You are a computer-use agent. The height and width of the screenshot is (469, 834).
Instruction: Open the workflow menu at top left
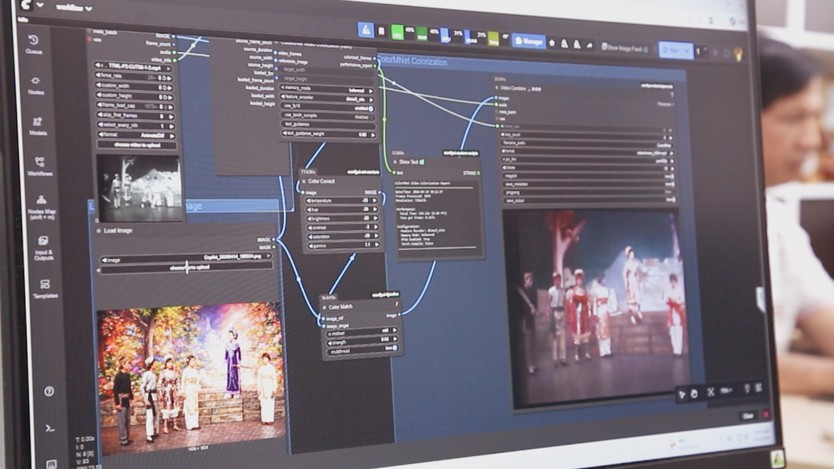point(74,7)
